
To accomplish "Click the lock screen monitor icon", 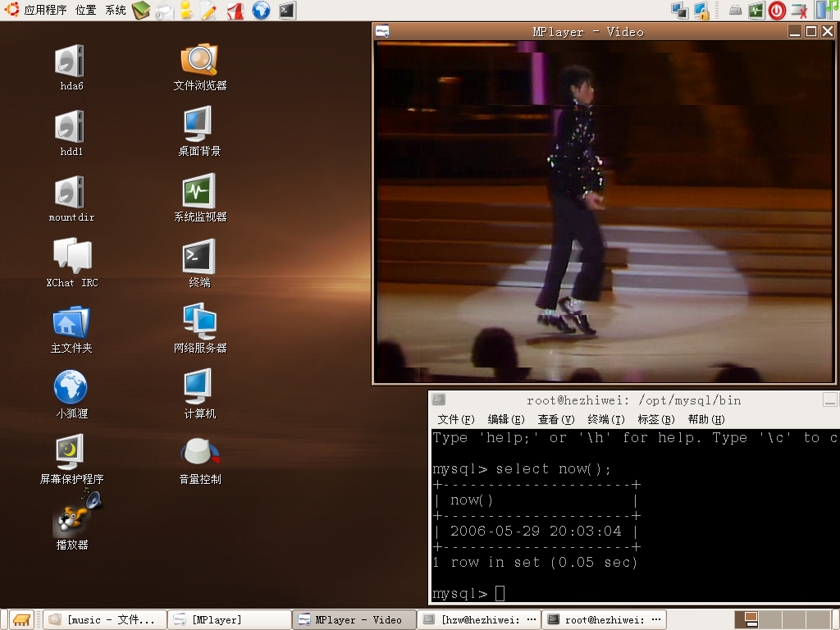I will (x=702, y=11).
